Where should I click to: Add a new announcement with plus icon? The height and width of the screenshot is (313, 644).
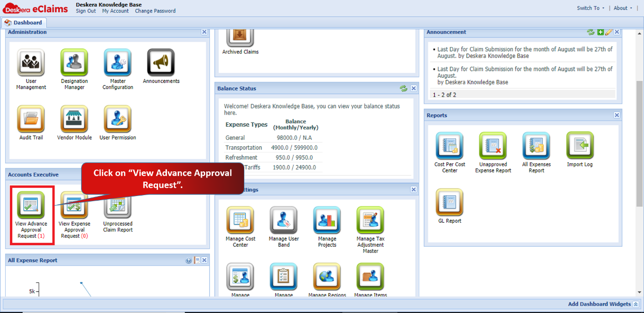(x=601, y=32)
